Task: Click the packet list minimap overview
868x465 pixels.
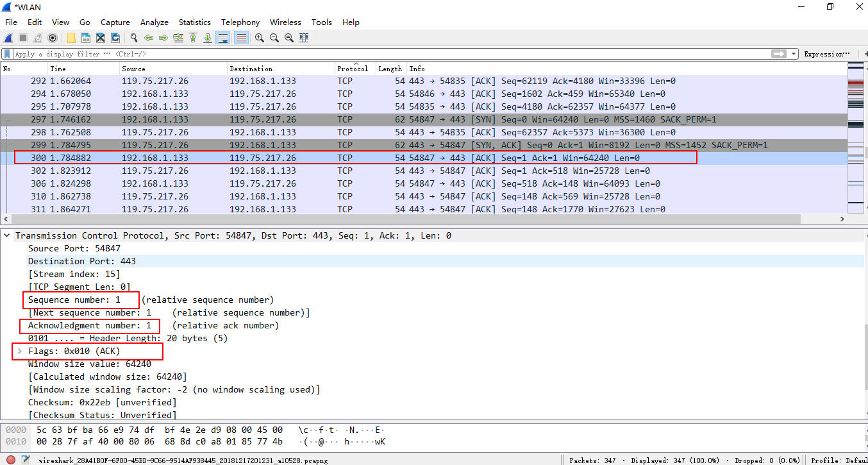Action: (856, 138)
